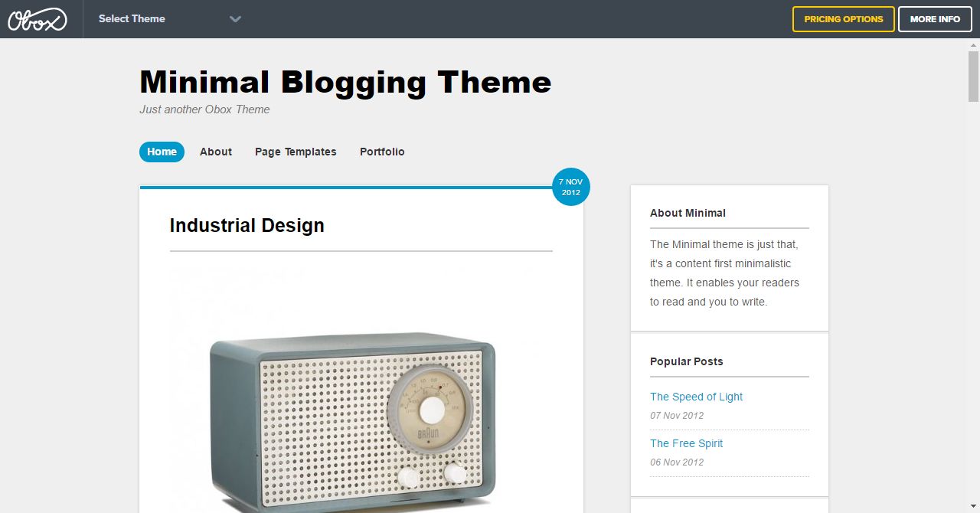Click the Popular Posts widget heading

coord(686,361)
